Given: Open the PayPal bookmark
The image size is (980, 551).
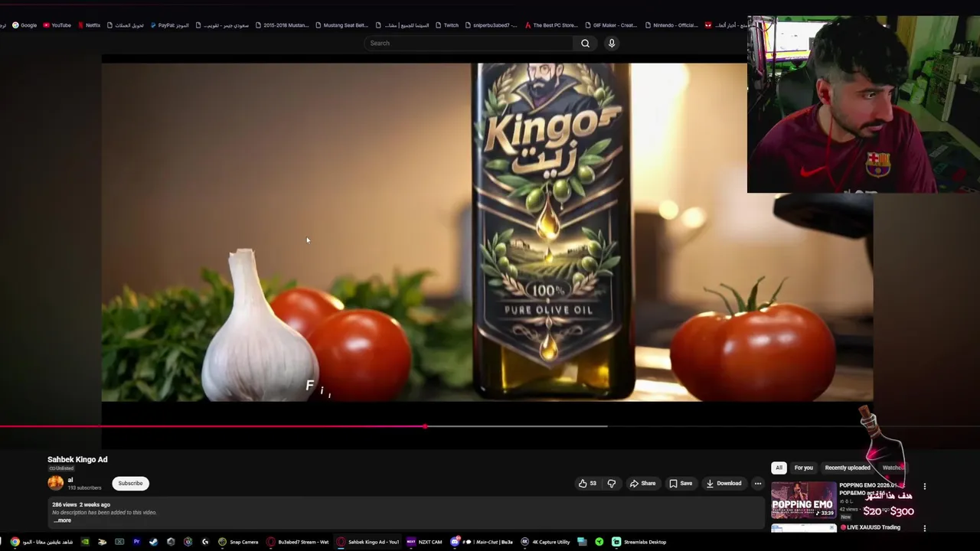Looking at the screenshot, I should (x=169, y=25).
